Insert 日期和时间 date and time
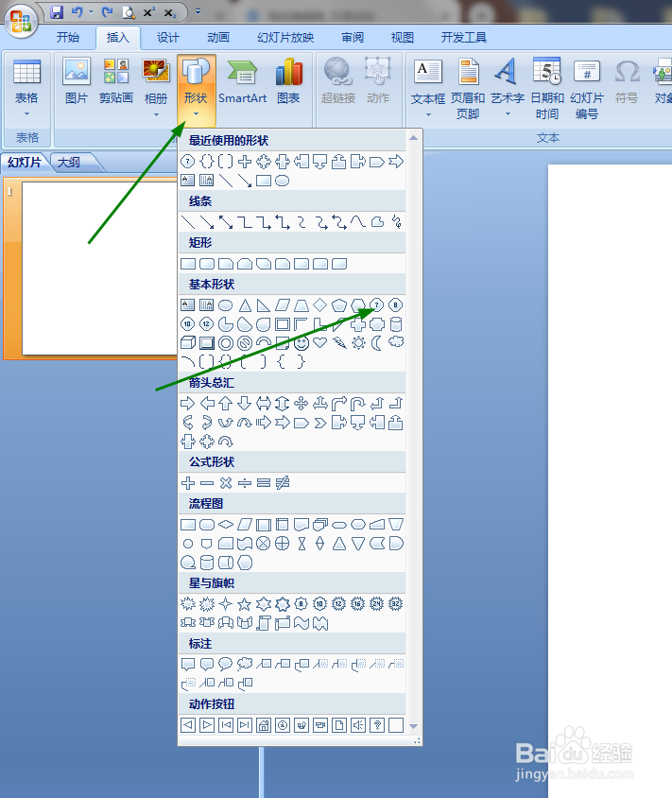 [547, 89]
